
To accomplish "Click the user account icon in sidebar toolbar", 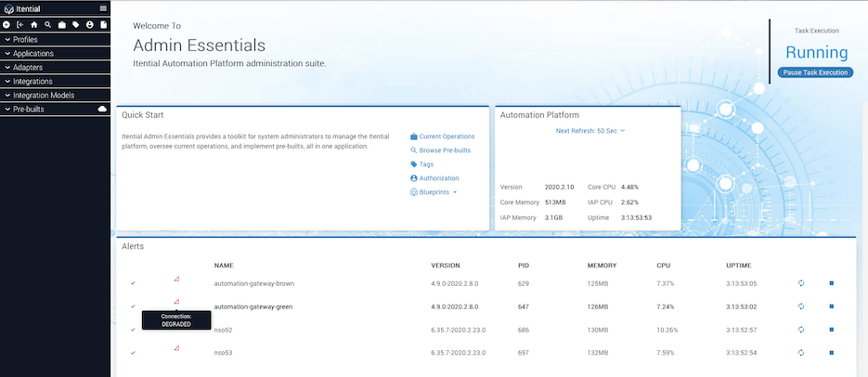I will pyautogui.click(x=90, y=25).
